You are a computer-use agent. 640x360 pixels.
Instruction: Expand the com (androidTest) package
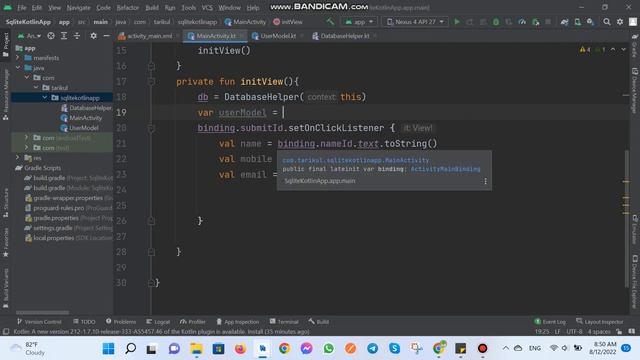27,138
